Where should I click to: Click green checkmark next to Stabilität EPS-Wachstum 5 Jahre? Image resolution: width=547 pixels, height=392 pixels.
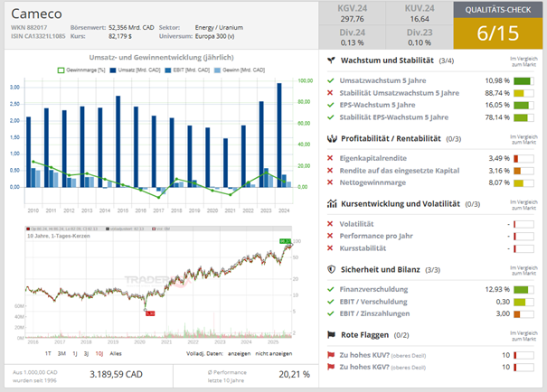(x=330, y=117)
